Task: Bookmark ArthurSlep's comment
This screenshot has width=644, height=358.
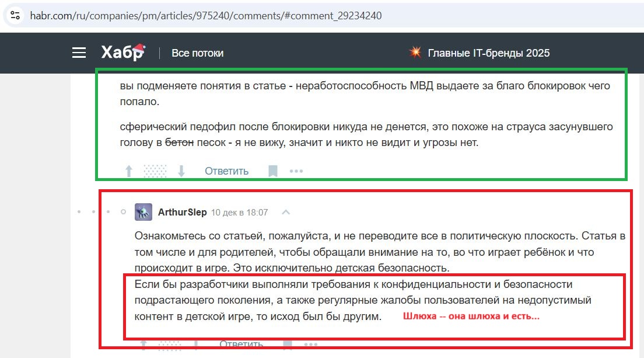Action: click(286, 345)
